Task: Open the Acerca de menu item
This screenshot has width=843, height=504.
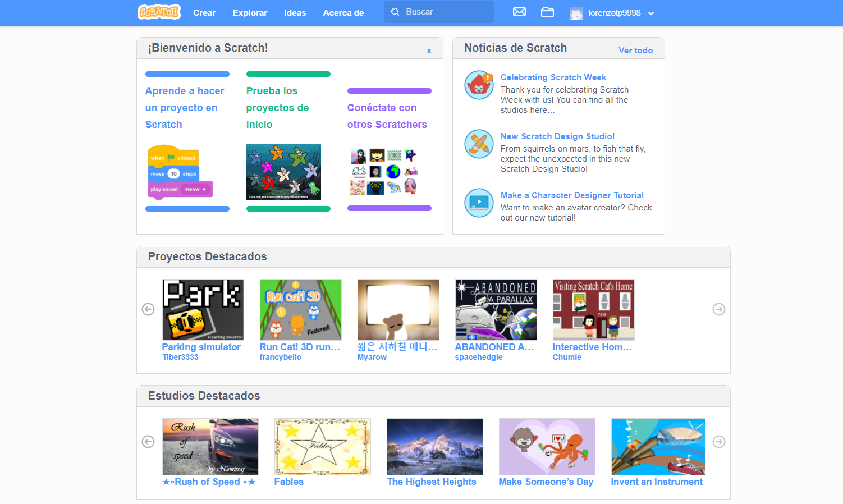Action: (x=343, y=13)
